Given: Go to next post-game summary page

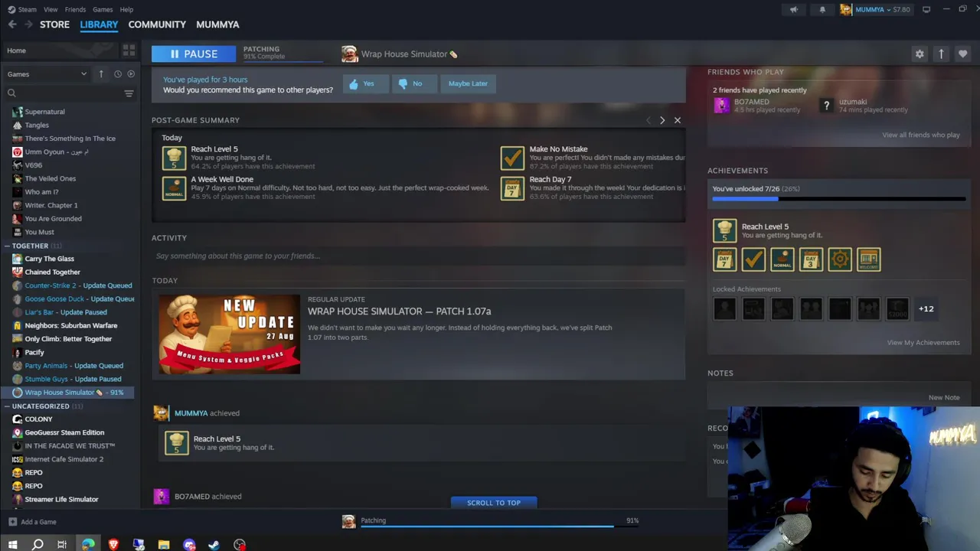Looking at the screenshot, I should [662, 120].
